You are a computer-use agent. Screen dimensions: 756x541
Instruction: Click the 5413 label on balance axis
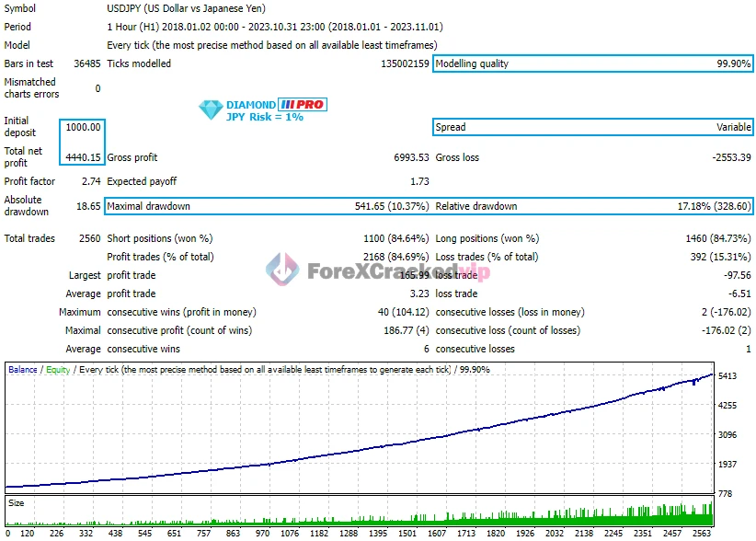coord(727,376)
